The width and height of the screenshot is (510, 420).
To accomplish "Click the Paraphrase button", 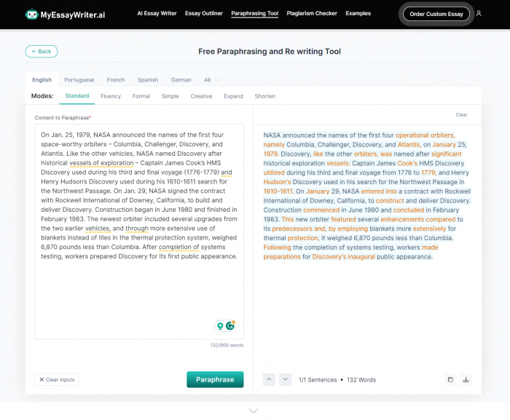I will tap(215, 379).
